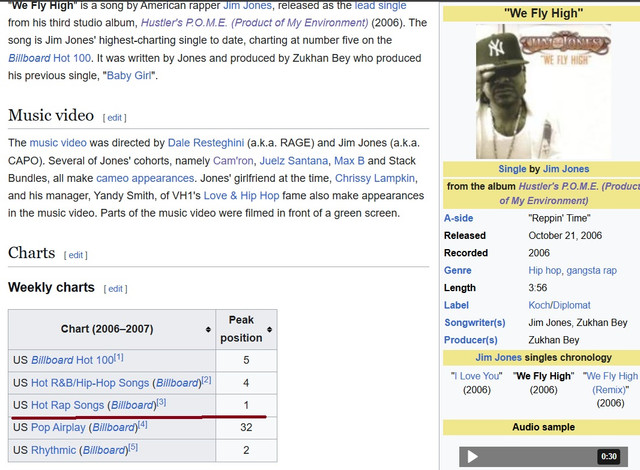Open the "I Love You" single link
The height and width of the screenshot is (470, 640).
(x=477, y=376)
